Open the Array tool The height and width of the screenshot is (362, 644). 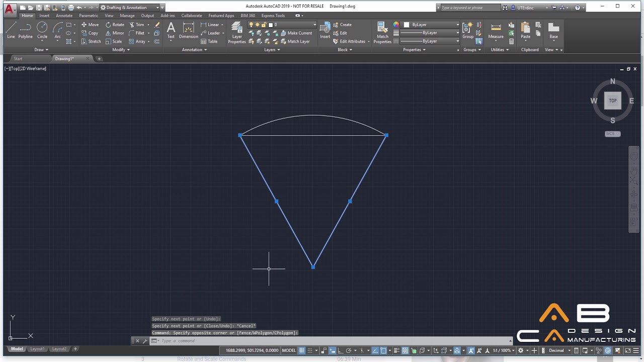pyautogui.click(x=136, y=41)
